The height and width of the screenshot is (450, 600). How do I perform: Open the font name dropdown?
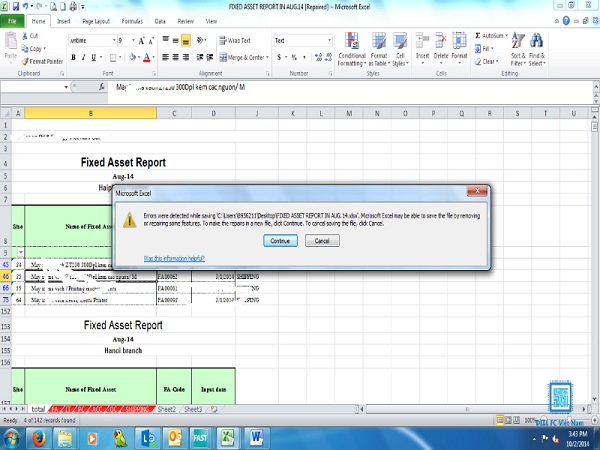pyautogui.click(x=114, y=40)
